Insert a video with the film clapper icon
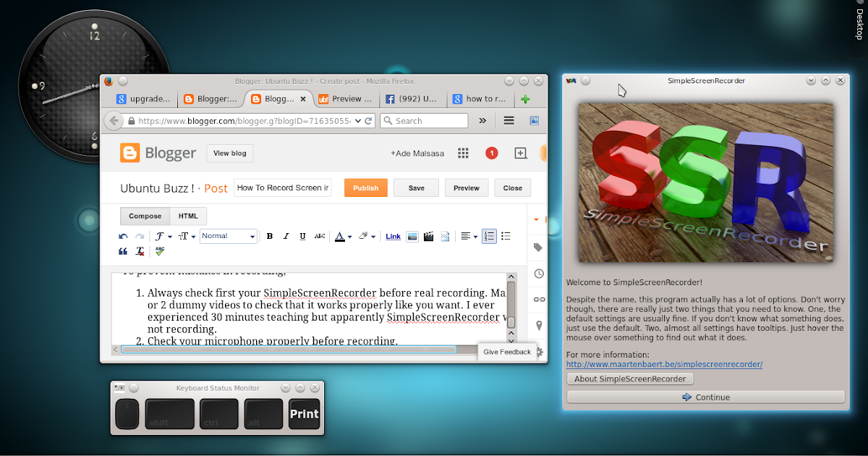The width and height of the screenshot is (868, 456). pos(428,236)
